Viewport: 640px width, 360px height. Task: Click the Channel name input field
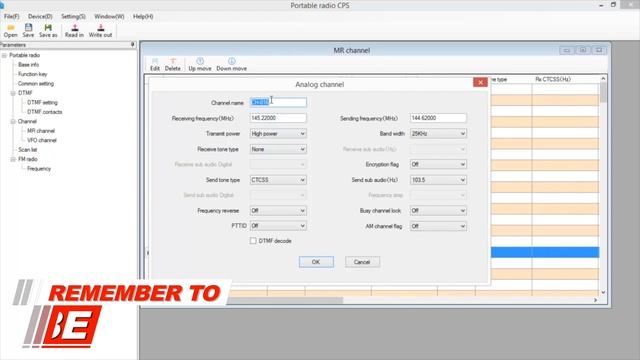coord(278,102)
